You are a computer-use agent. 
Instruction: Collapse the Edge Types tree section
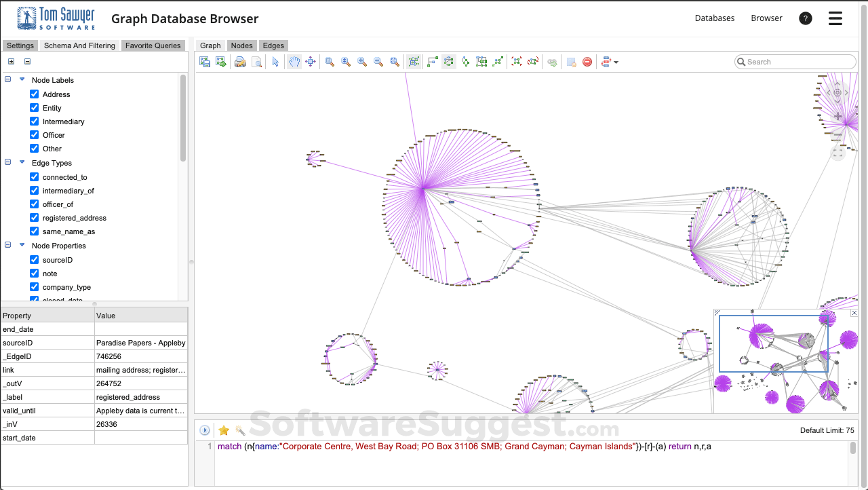coord(8,163)
